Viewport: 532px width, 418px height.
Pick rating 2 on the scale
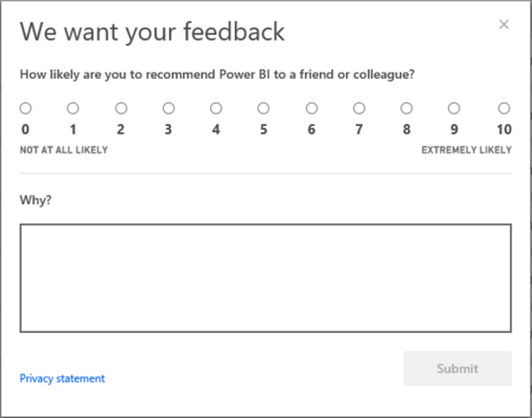[121, 108]
